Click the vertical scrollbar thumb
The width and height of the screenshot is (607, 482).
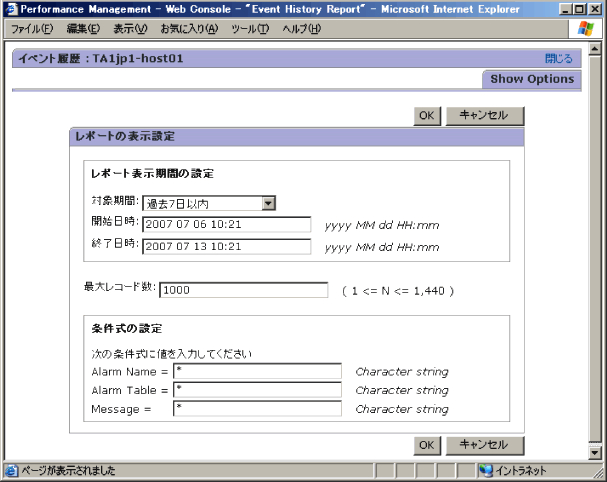pos(594,248)
